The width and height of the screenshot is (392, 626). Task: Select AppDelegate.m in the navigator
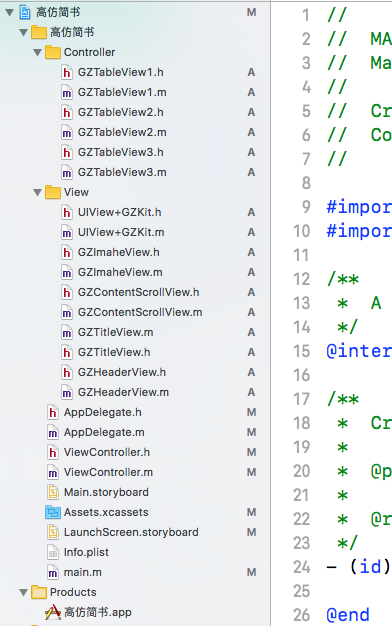click(104, 432)
